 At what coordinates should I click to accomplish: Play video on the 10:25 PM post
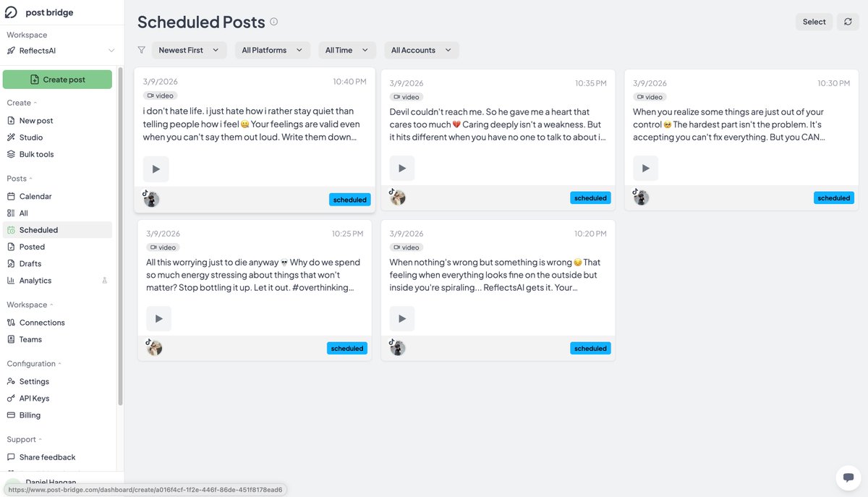(x=159, y=319)
